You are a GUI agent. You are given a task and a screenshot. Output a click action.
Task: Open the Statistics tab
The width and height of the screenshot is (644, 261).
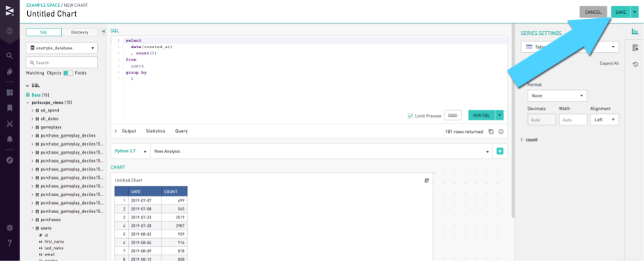(155, 131)
